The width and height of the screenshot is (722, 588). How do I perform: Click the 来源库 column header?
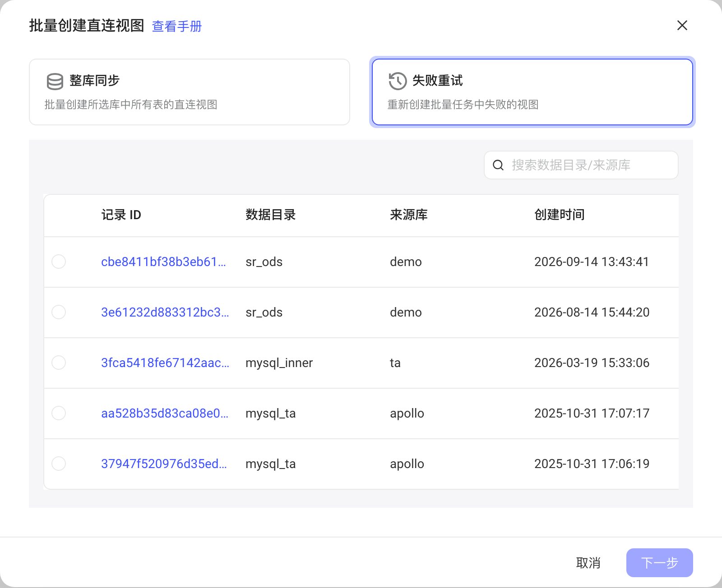tap(409, 215)
